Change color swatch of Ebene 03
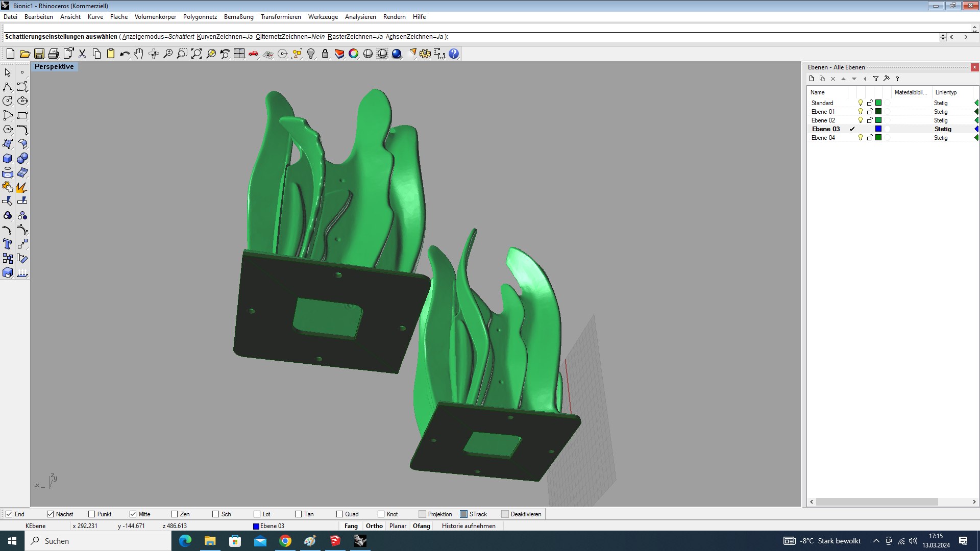 pos(878,129)
